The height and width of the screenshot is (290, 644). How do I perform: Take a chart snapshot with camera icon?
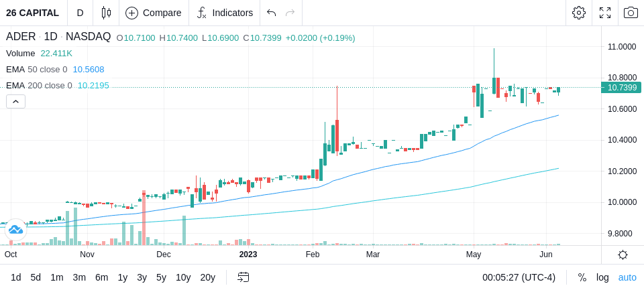tap(631, 13)
